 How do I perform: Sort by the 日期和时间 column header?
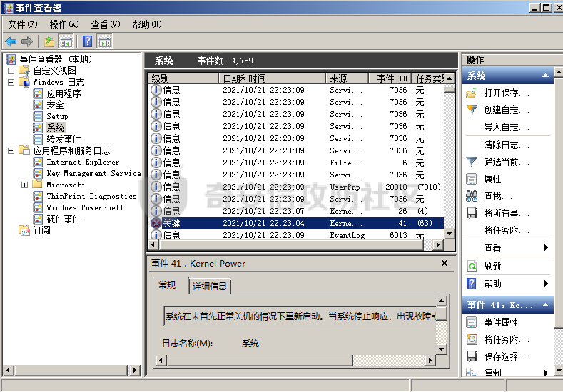coord(272,78)
